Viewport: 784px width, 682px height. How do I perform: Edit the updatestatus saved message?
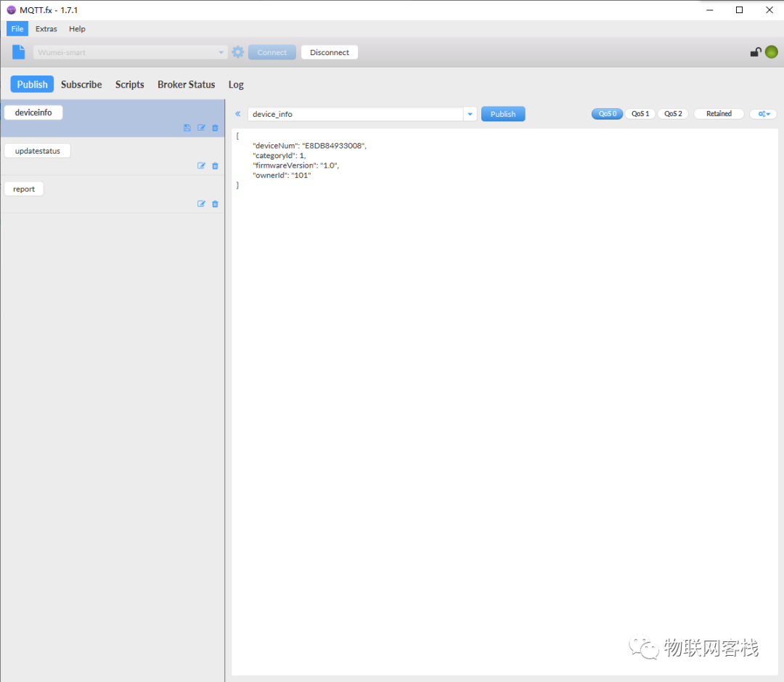tap(201, 166)
